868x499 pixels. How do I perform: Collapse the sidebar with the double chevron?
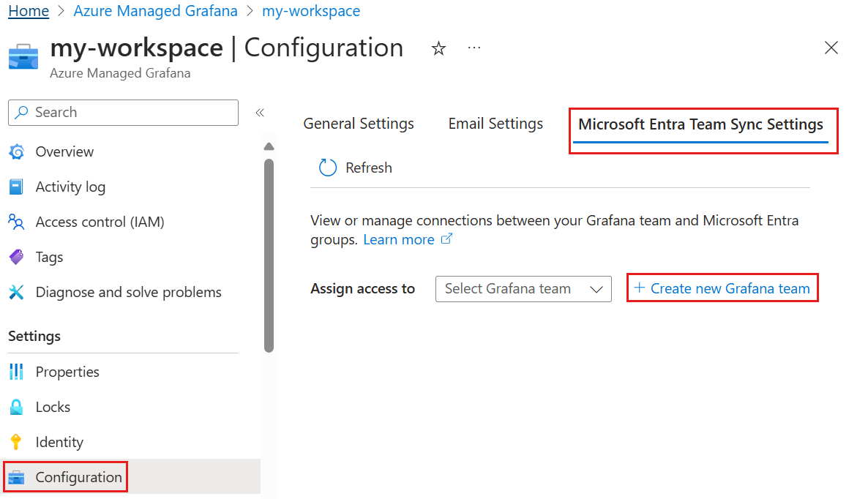[260, 112]
